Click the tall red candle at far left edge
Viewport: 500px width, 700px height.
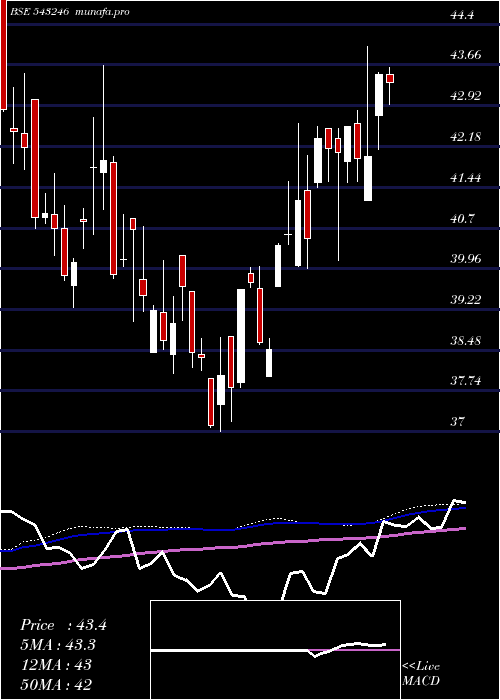[x=4, y=54]
